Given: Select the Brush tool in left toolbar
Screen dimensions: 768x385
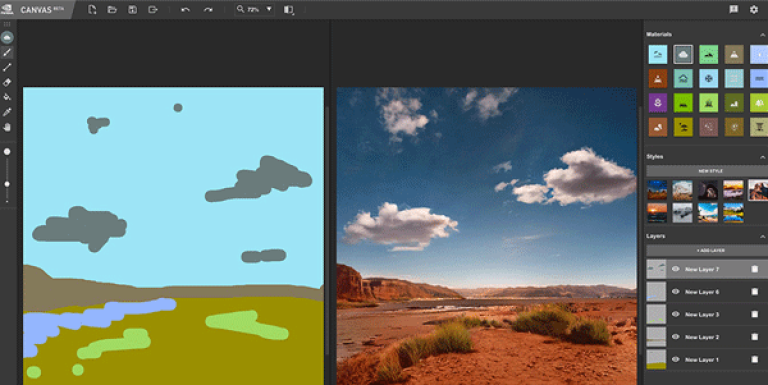Looking at the screenshot, I should [x=7, y=52].
